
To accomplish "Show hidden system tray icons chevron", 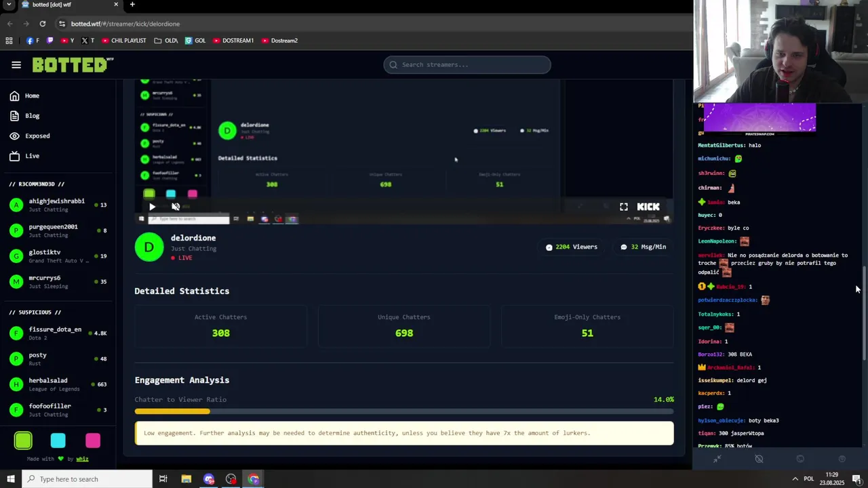I will (794, 479).
